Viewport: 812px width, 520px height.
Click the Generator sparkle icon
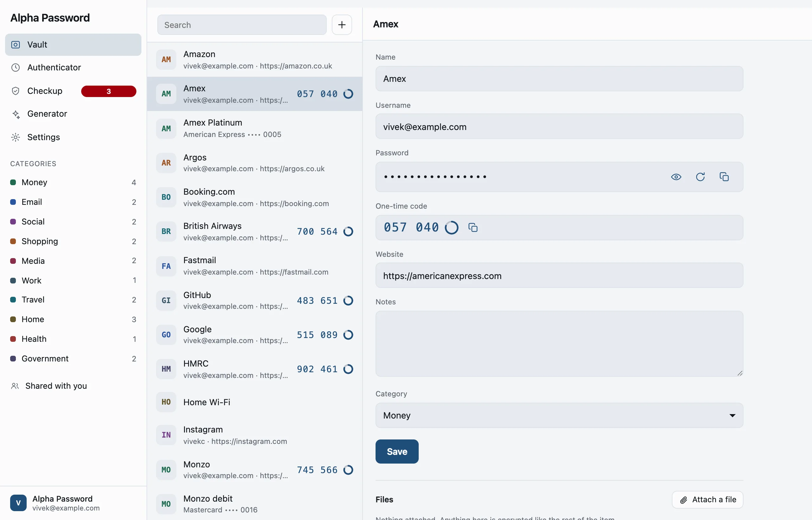(x=16, y=114)
